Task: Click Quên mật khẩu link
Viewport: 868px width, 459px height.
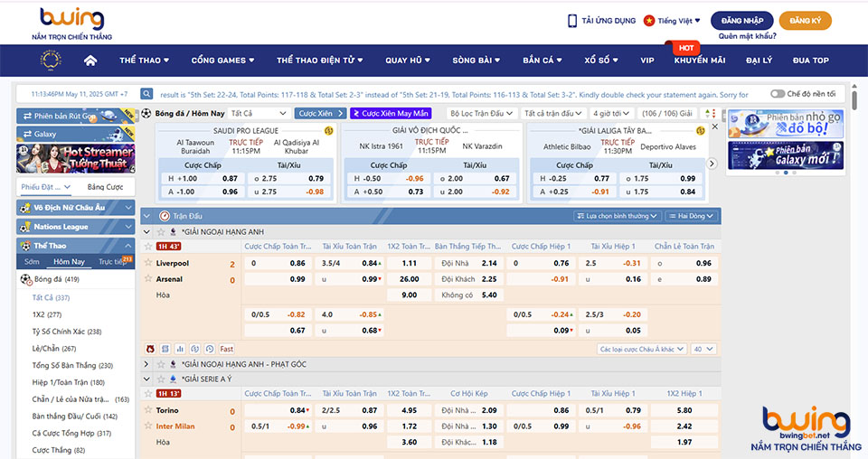Action: coord(748,37)
